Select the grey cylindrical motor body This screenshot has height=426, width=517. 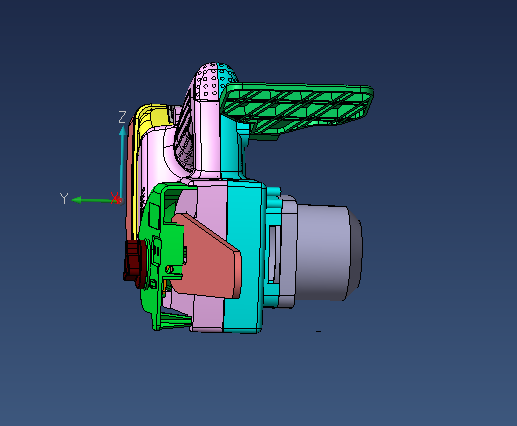pos(328,252)
